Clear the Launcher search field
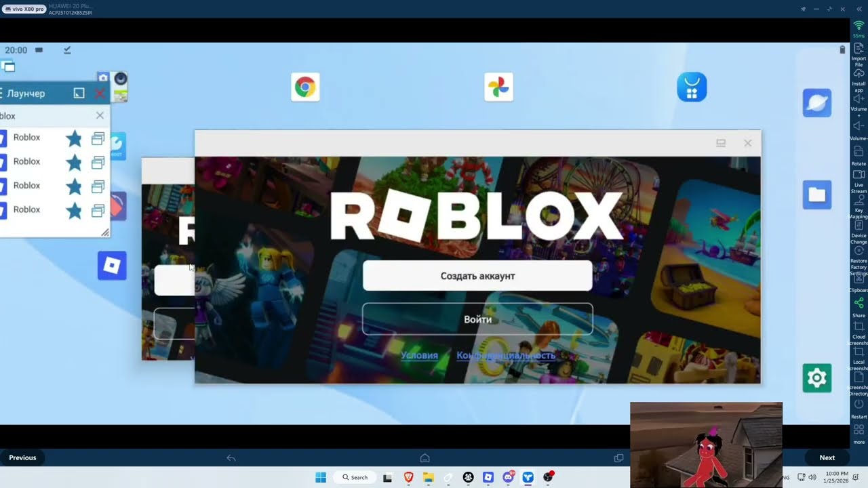The image size is (868, 488). tap(100, 116)
